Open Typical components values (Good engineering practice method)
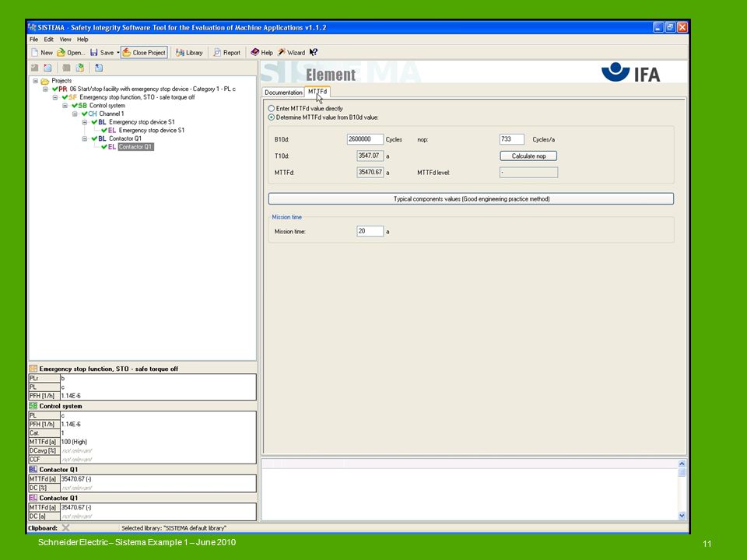Screen dimensions: 747x560 click(472, 199)
